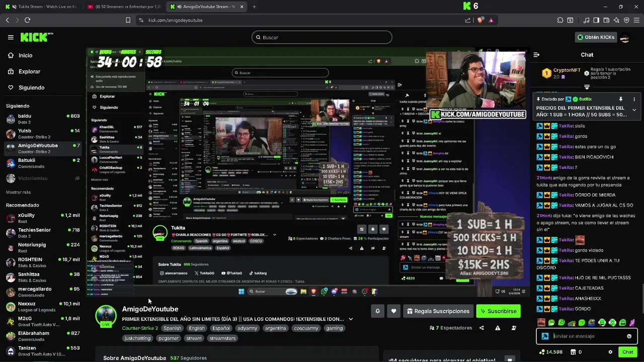Viewport: 644px width, 362px height.
Task: Select the Spanish tag
Action: (172, 328)
